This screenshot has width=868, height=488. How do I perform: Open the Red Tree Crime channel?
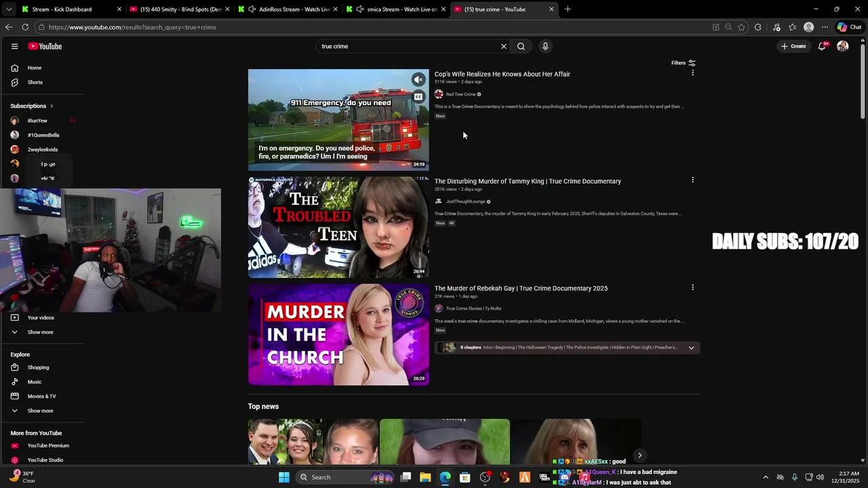(x=460, y=94)
